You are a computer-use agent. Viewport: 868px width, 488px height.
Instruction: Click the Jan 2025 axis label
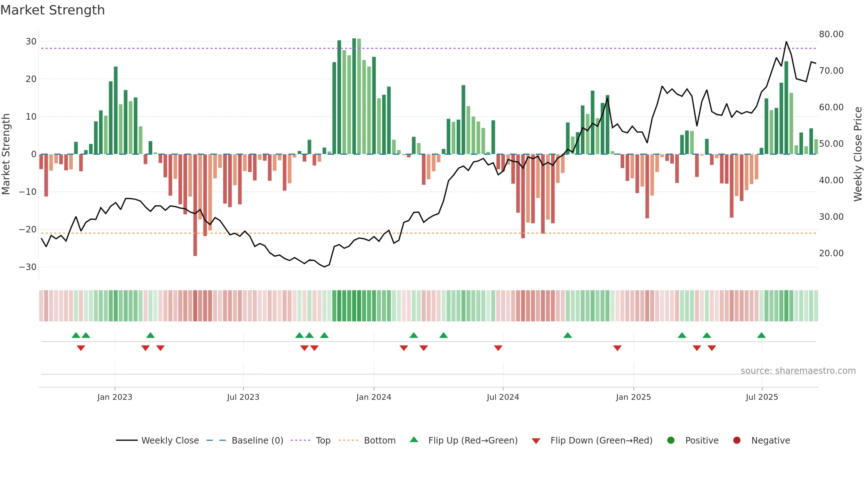click(x=633, y=397)
